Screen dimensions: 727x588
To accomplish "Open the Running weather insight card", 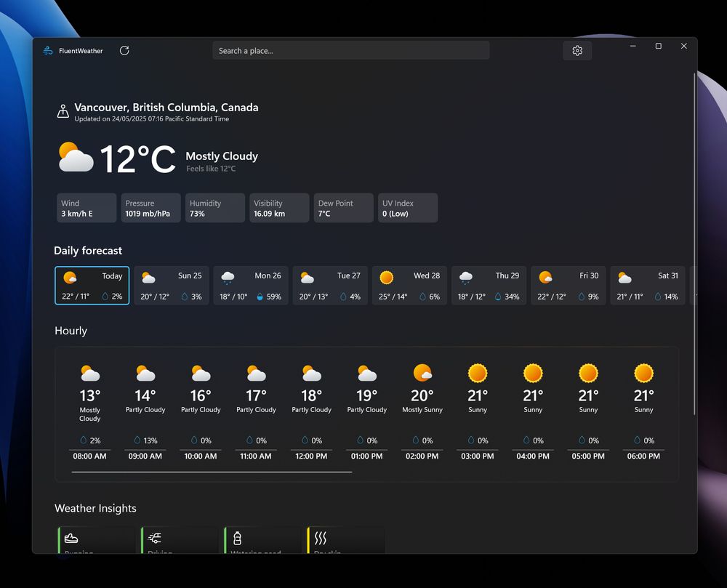I will click(97, 540).
